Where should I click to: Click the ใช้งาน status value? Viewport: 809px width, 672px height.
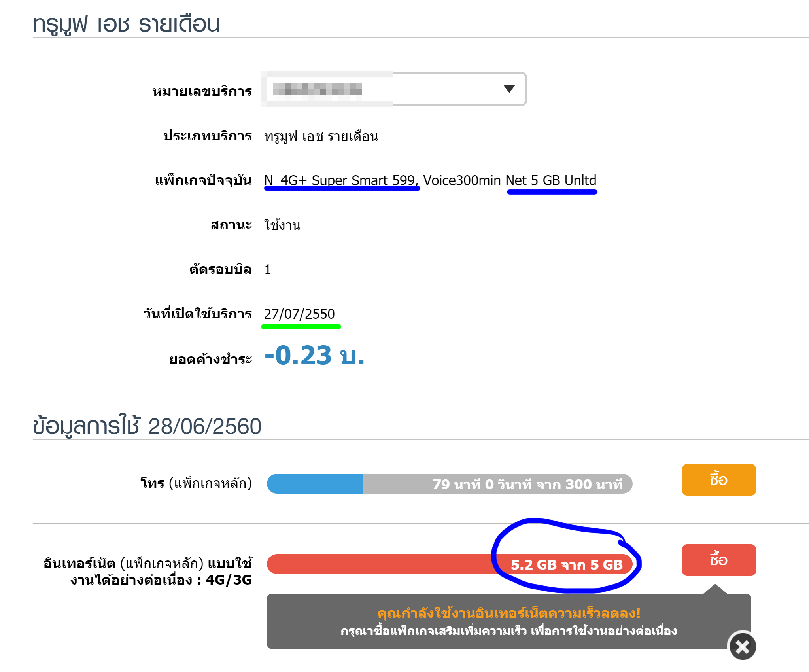282,225
